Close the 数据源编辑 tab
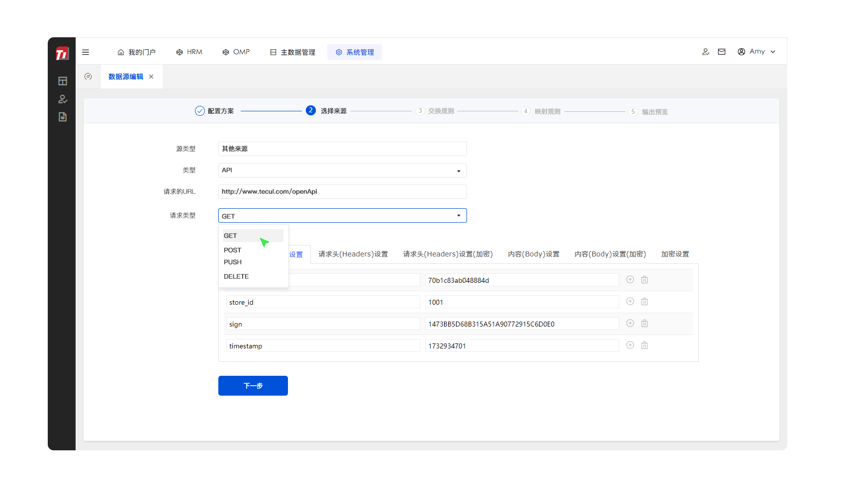841x504 pixels. tap(151, 77)
